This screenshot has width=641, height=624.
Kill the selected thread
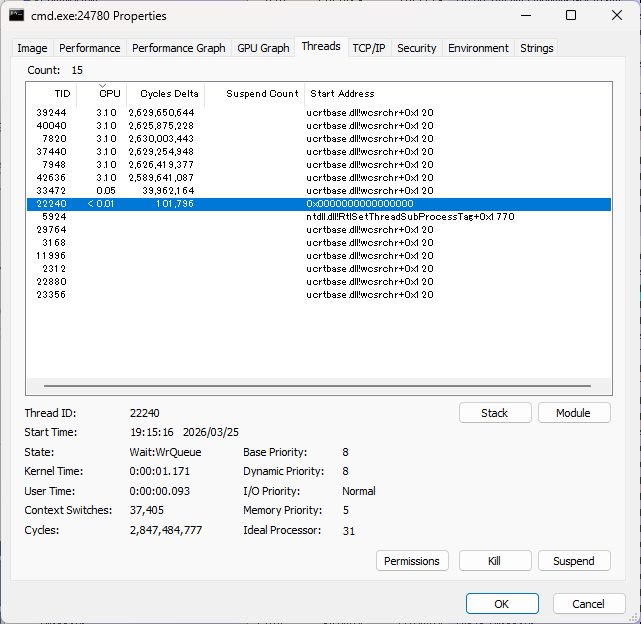495,561
